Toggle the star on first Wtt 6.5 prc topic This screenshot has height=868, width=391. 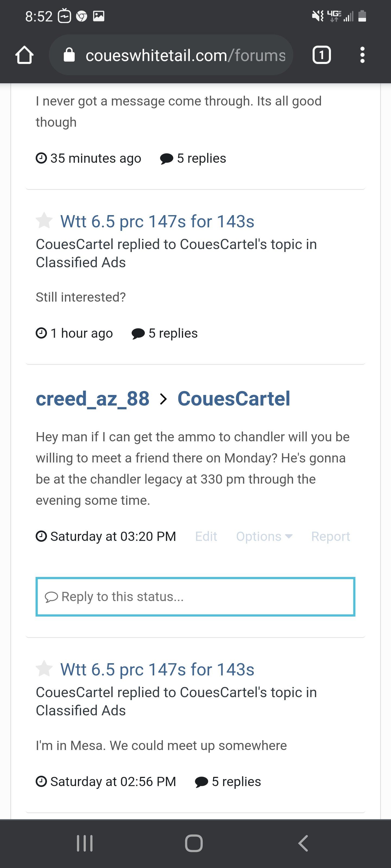pyautogui.click(x=44, y=221)
